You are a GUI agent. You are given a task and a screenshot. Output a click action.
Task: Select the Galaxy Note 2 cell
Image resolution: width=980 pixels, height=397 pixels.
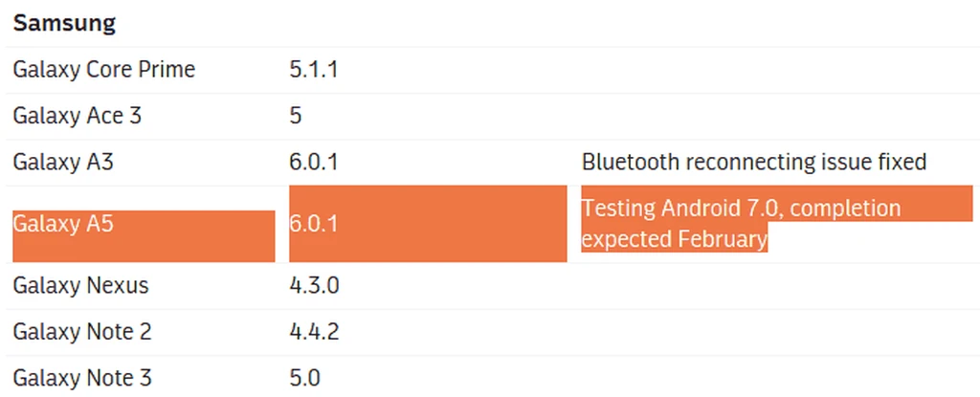(x=82, y=332)
